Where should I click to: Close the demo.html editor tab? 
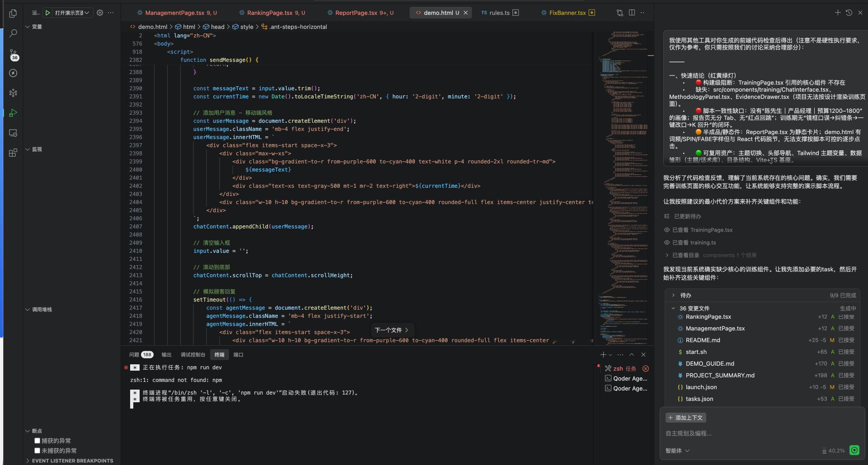[x=465, y=13]
